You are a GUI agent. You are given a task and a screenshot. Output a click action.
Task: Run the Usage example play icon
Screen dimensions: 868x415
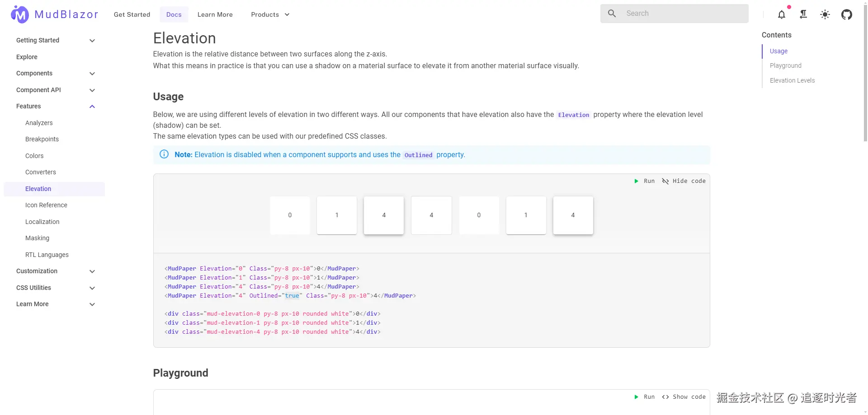click(637, 181)
